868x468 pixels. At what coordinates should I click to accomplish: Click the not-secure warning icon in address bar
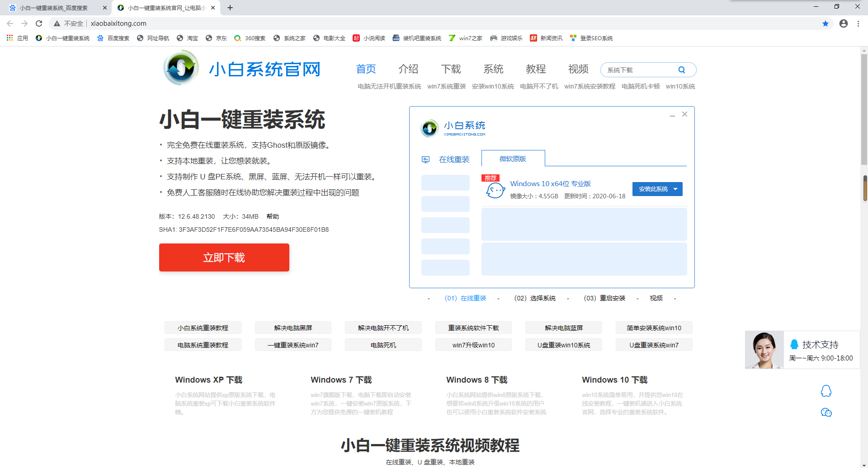[57, 23]
